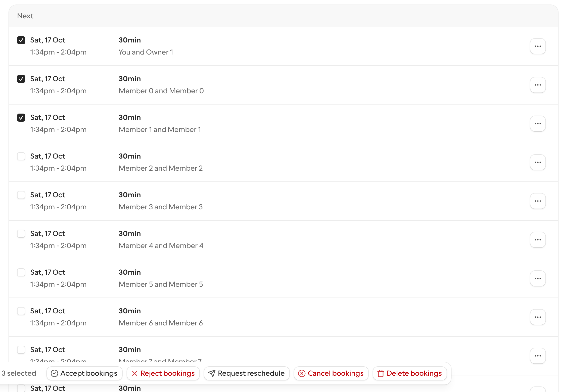This screenshot has width=563, height=392.
Task: Click Request reschedule button
Action: click(247, 373)
